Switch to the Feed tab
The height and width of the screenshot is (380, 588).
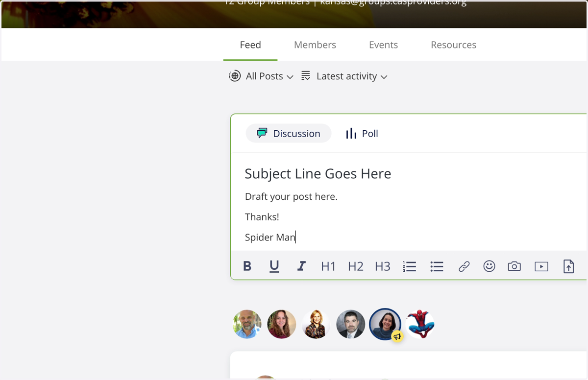[x=250, y=45]
